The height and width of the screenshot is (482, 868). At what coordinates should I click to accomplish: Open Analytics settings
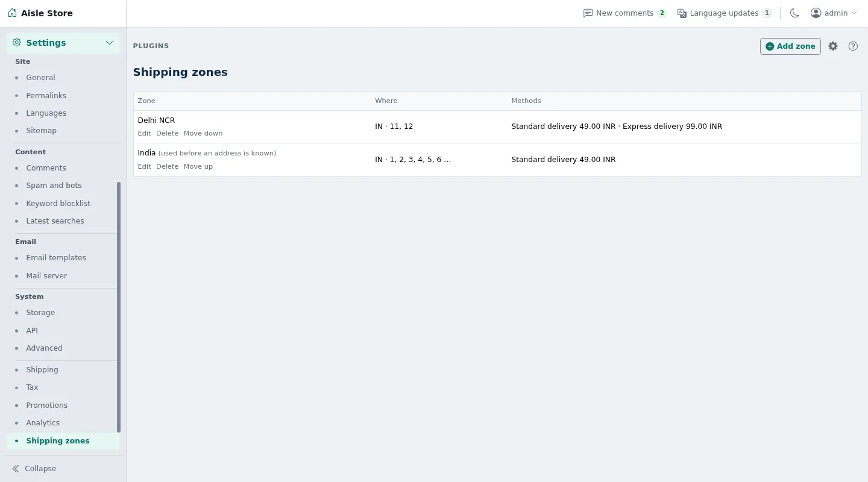[43, 423]
